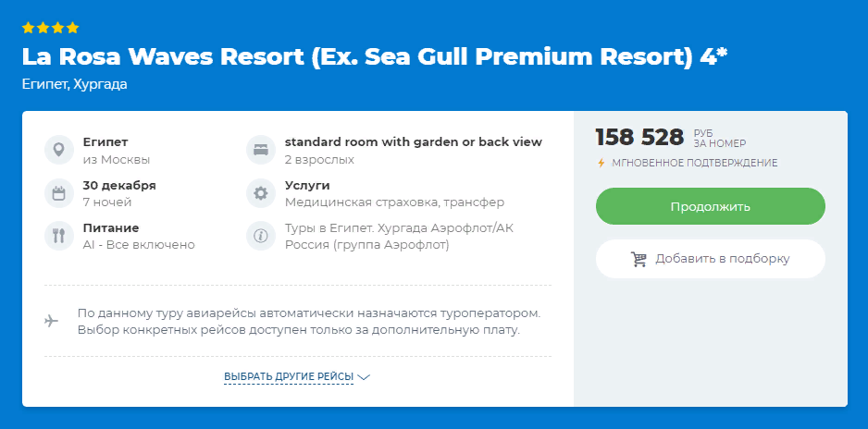Click the Медицинская страховка, трансфер services text
868x429 pixels.
click(394, 202)
